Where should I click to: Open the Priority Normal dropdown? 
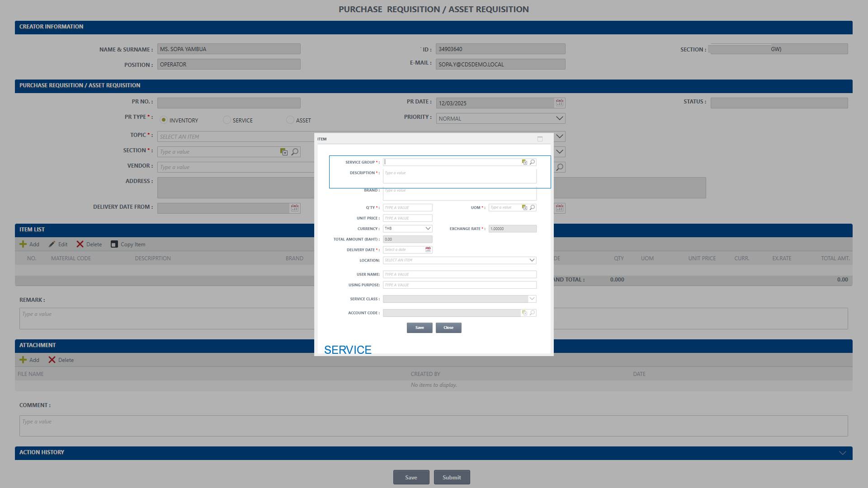point(559,118)
